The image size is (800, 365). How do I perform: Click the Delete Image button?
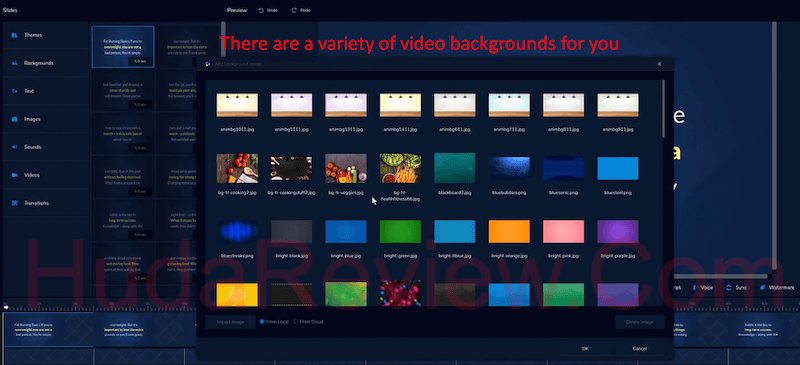click(640, 322)
